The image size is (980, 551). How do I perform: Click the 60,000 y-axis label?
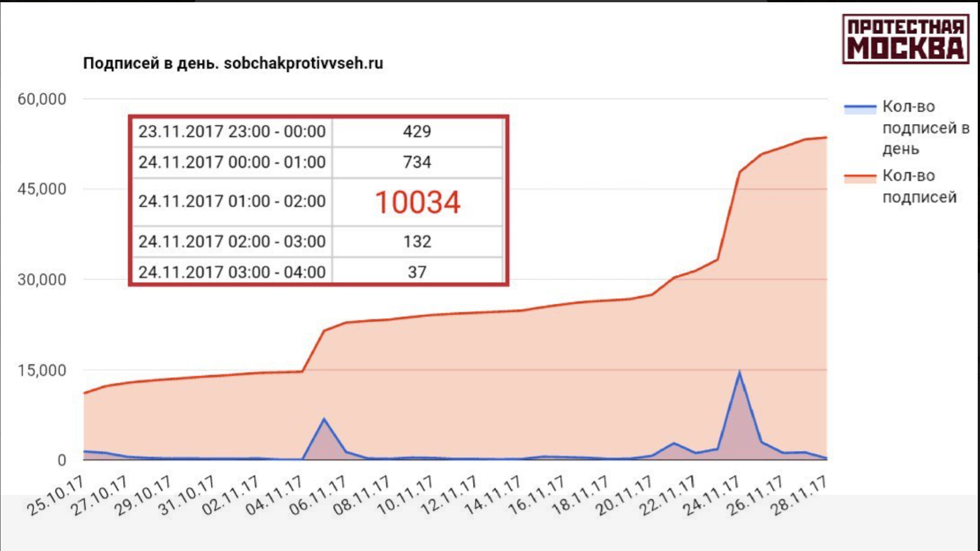coord(42,99)
